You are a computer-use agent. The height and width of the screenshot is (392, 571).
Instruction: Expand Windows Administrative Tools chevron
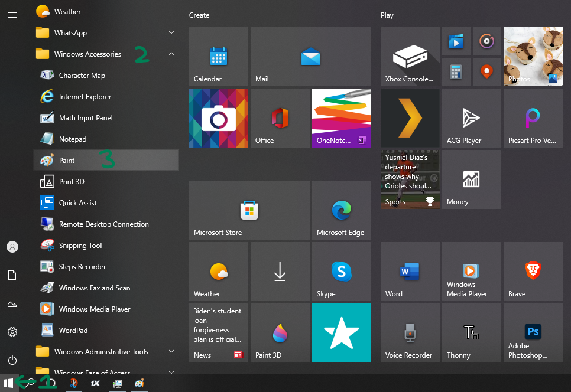click(171, 351)
